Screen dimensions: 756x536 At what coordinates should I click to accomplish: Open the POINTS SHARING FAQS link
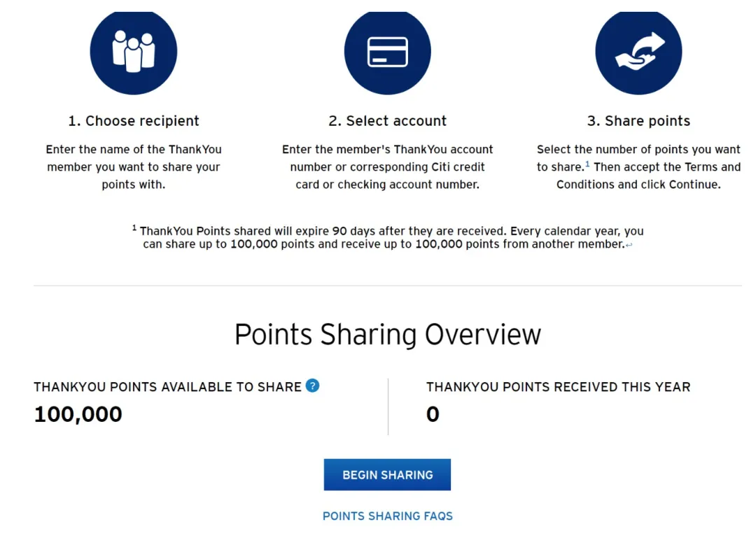coord(388,516)
